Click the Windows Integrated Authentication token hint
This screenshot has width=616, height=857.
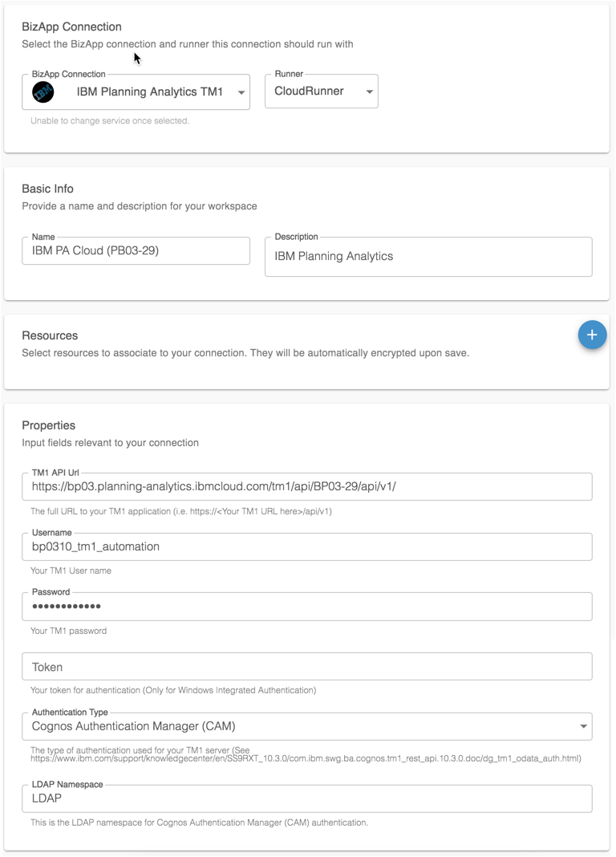[173, 690]
